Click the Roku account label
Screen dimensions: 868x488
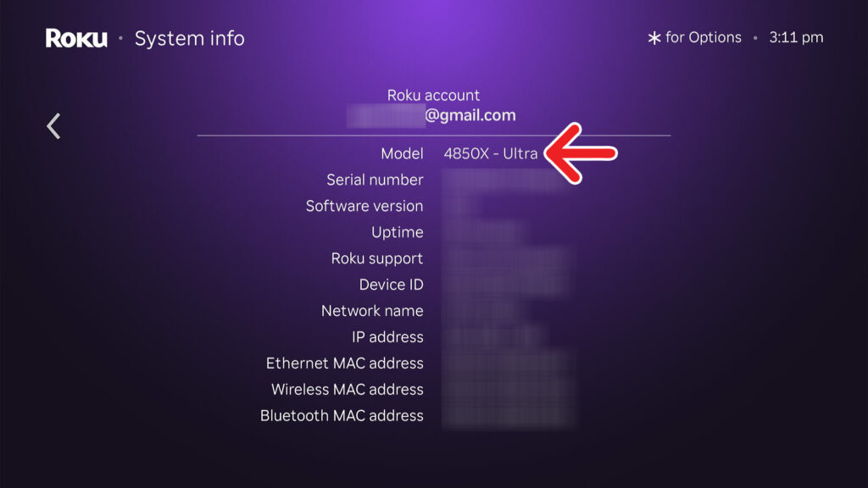click(x=433, y=95)
